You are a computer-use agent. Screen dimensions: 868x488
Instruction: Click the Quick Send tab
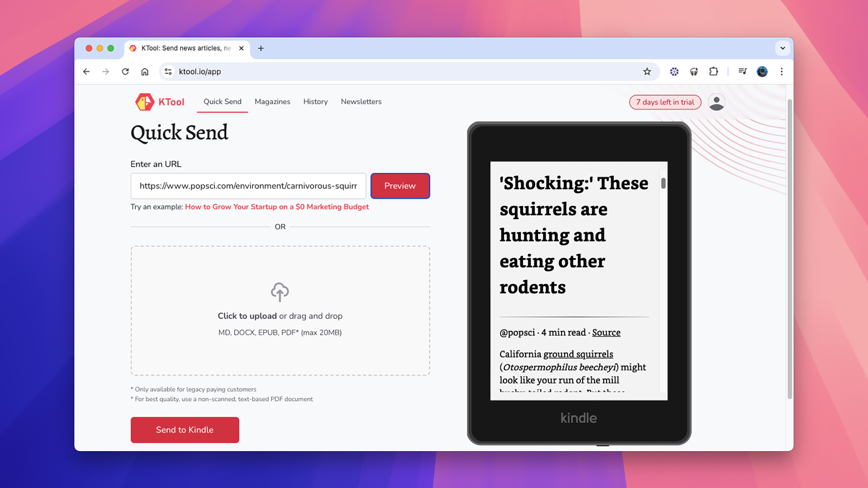[x=222, y=102]
